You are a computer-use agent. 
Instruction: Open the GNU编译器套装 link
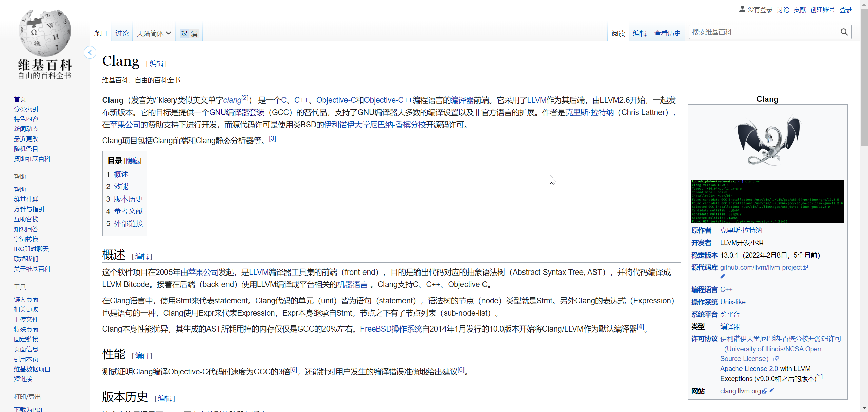pos(237,112)
